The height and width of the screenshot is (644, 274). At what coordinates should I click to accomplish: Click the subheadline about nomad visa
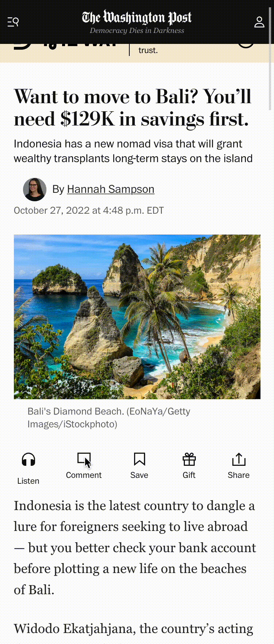[x=133, y=151]
